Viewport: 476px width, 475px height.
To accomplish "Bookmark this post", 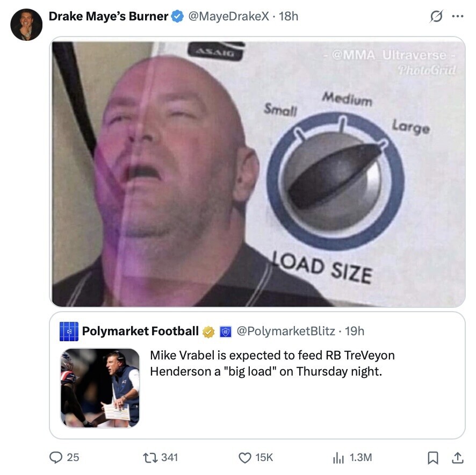I will pyautogui.click(x=432, y=457).
